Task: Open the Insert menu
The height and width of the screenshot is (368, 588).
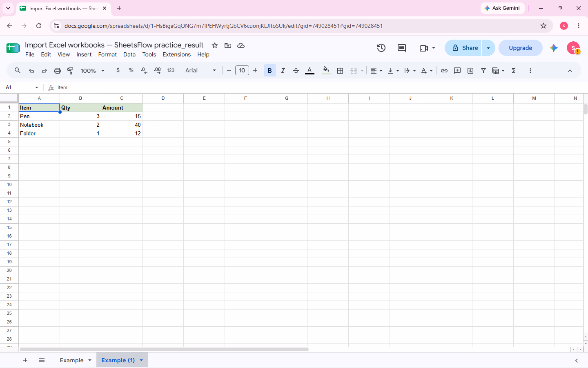Action: (x=84, y=54)
